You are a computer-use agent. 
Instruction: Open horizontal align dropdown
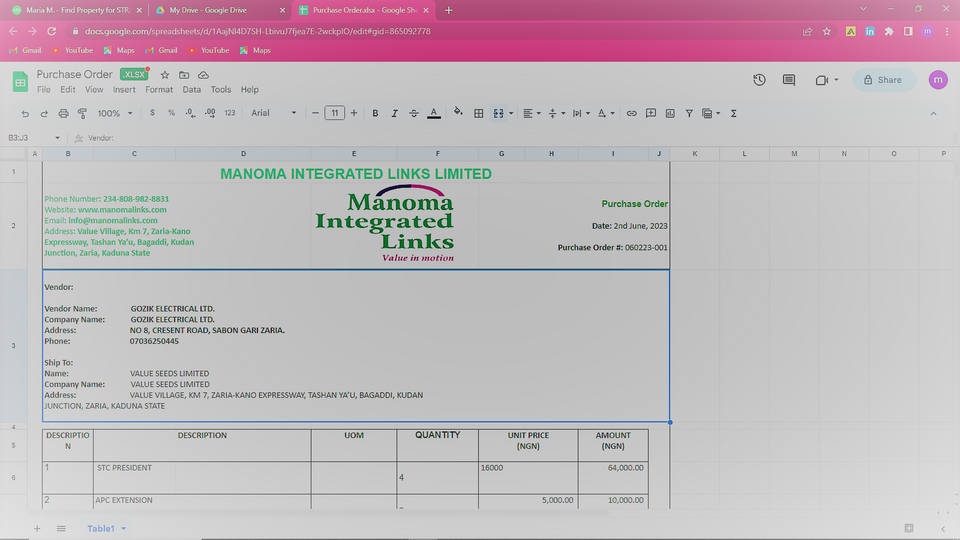531,113
